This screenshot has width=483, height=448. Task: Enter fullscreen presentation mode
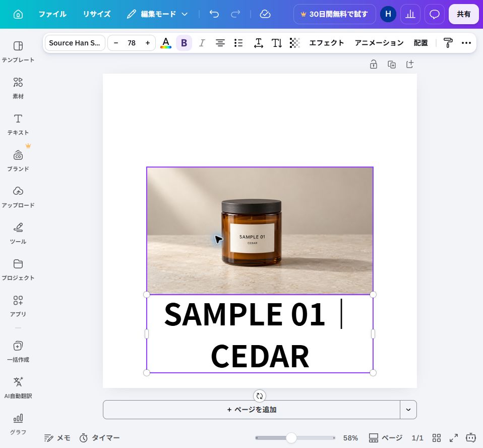click(x=454, y=438)
